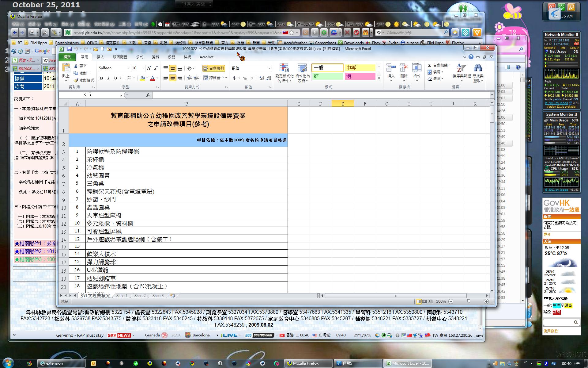This screenshot has height=368, width=588.
Task: Click the Save icon in Excel quick access toolbar
Action: (70, 49)
